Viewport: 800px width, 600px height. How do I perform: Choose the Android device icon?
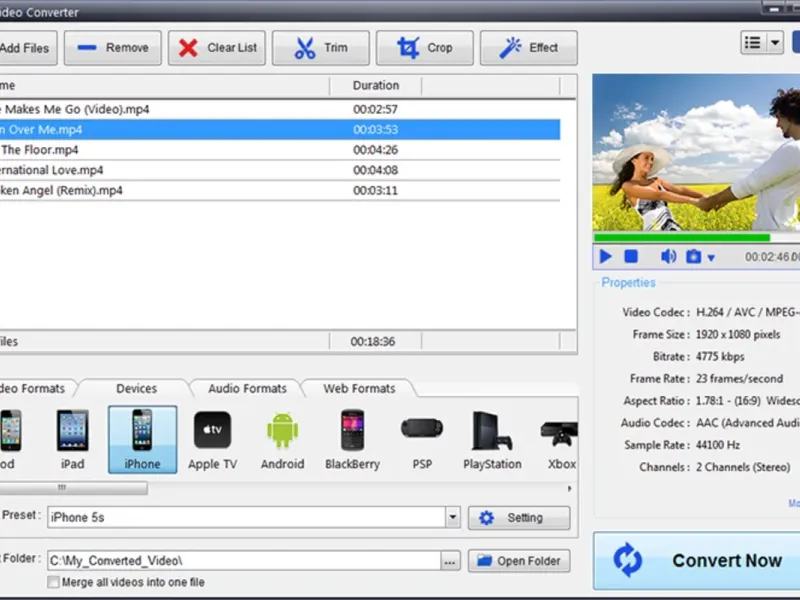pyautogui.click(x=282, y=439)
